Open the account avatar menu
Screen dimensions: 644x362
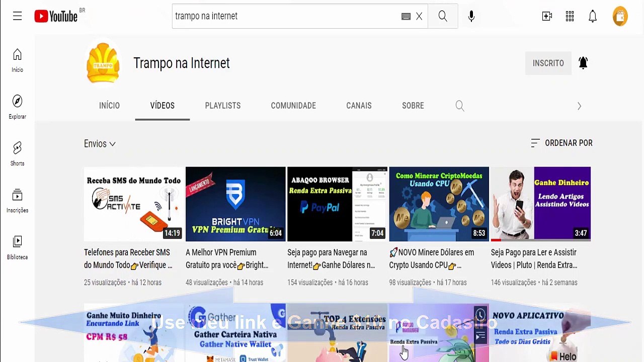(x=620, y=16)
